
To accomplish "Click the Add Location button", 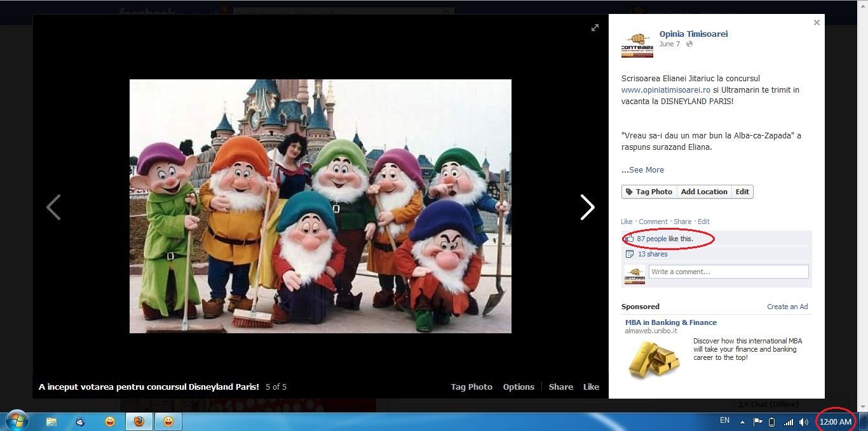I will 704,192.
